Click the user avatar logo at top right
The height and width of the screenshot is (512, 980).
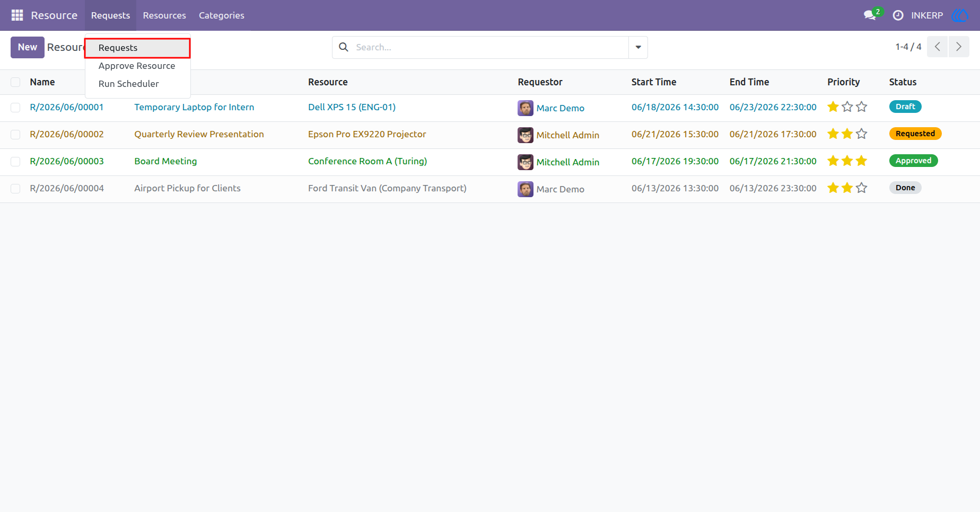pos(960,15)
